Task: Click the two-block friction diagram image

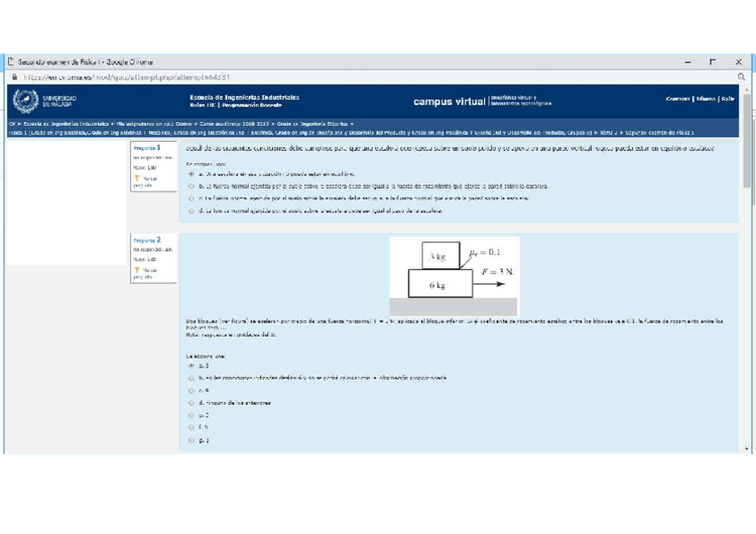Action: coord(454,276)
